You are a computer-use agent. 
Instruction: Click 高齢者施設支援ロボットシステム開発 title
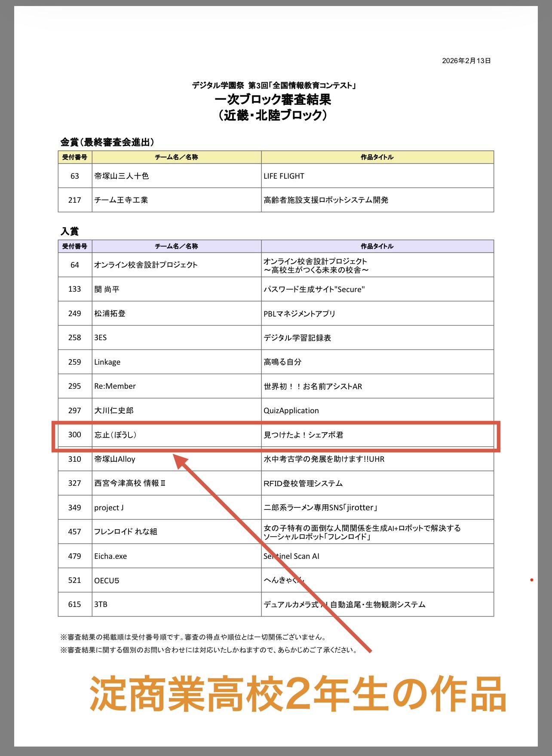326,200
